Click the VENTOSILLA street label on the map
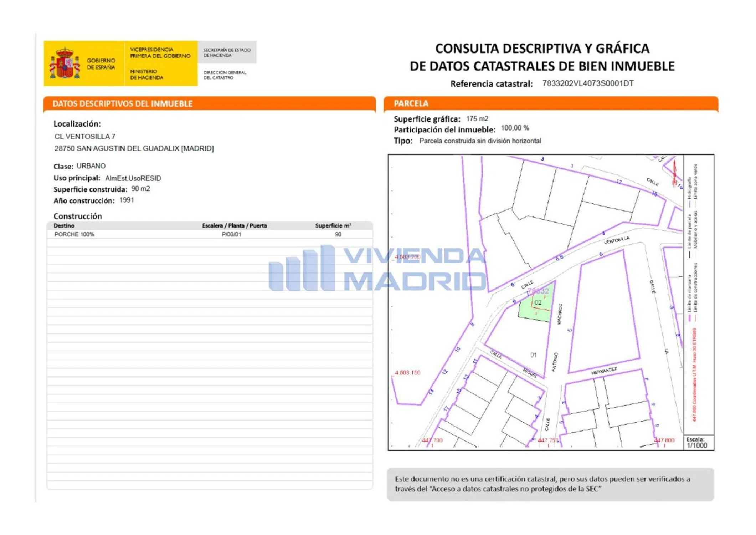The width and height of the screenshot is (756, 535). 617,240
